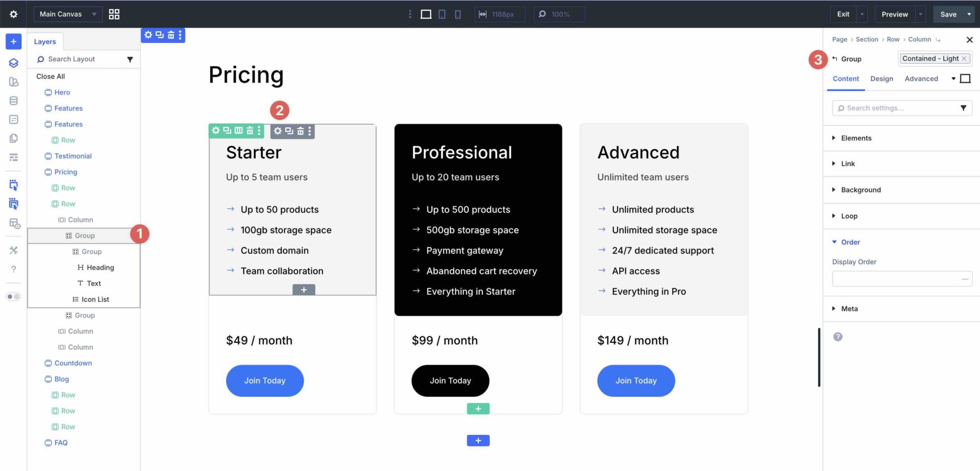Click the Join Today button on the Professional plan
980x471 pixels.
(x=450, y=381)
